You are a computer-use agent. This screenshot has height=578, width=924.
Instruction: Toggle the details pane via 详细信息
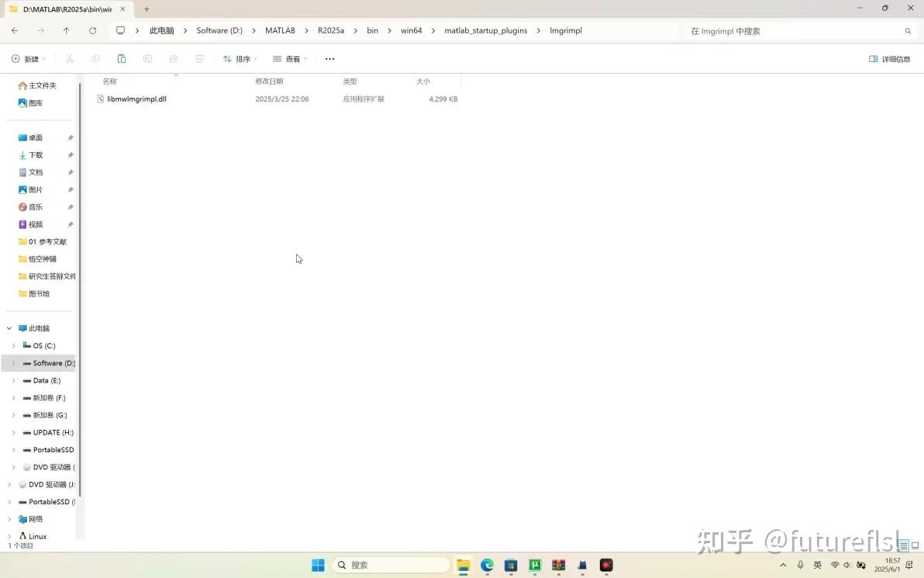888,58
